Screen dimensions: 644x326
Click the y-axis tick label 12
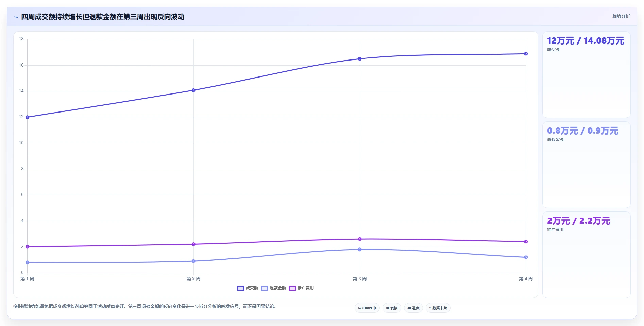coord(21,117)
